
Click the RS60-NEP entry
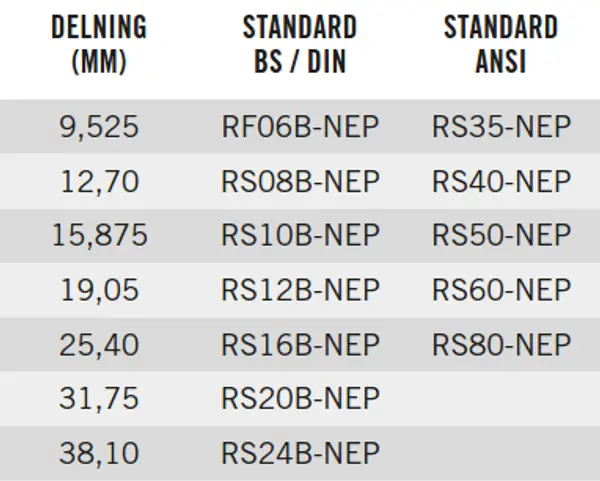point(501,290)
